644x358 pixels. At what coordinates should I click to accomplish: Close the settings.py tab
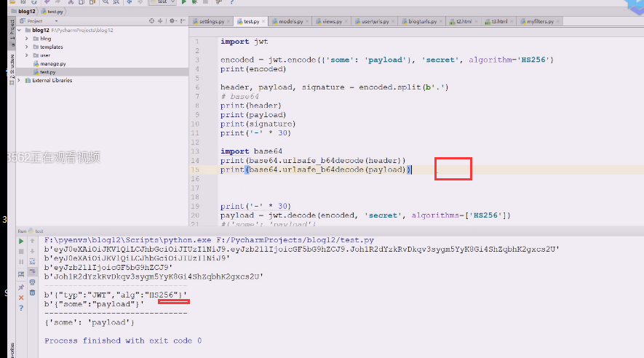(228, 21)
